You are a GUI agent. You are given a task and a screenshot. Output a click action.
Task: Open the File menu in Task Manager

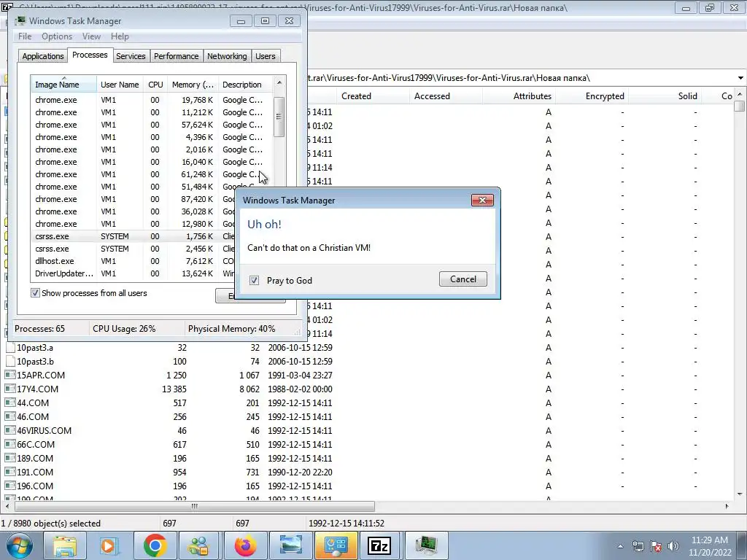coord(25,36)
